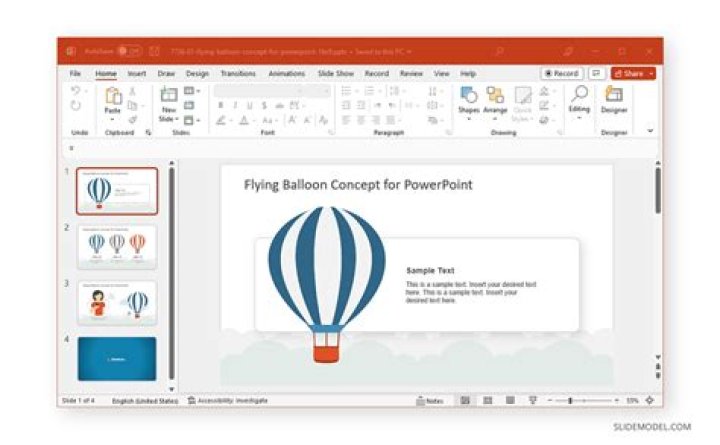Click the Share button
Screen dimensions: 720x445
click(x=629, y=73)
